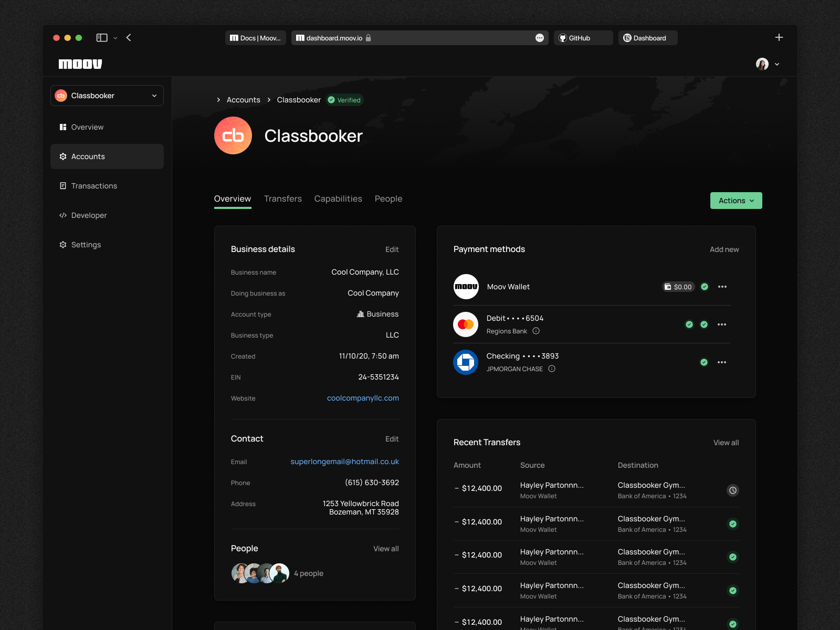Screen dimensions: 840x630
Task: Open the address bar more options icon
Action: (x=539, y=38)
